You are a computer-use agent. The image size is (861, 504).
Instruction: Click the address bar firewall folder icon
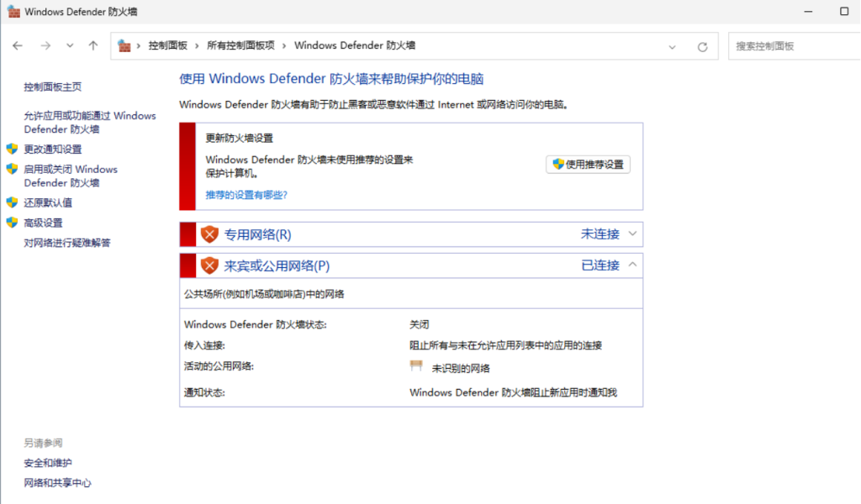point(124,46)
